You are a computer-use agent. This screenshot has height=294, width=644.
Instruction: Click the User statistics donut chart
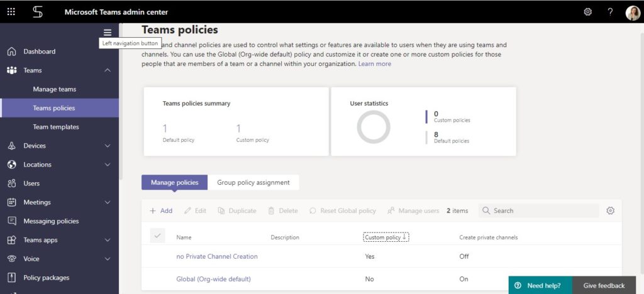[x=374, y=127]
